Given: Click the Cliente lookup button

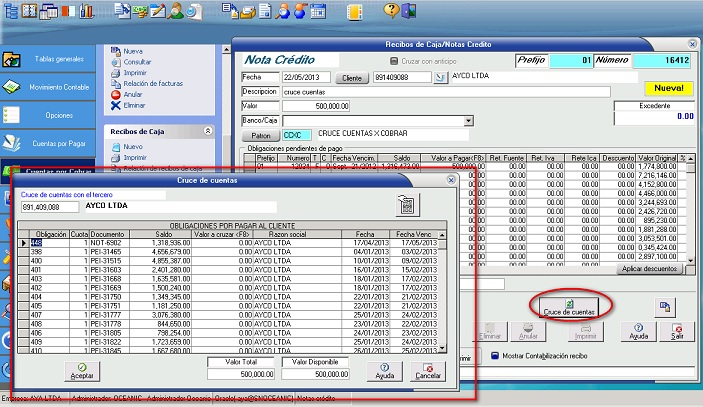Looking at the screenshot, I should tap(352, 77).
